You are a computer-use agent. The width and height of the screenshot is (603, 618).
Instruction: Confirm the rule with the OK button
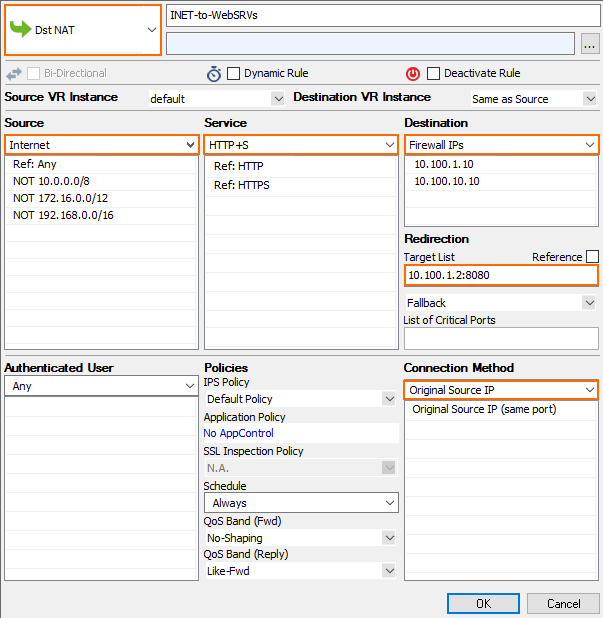tap(483, 604)
